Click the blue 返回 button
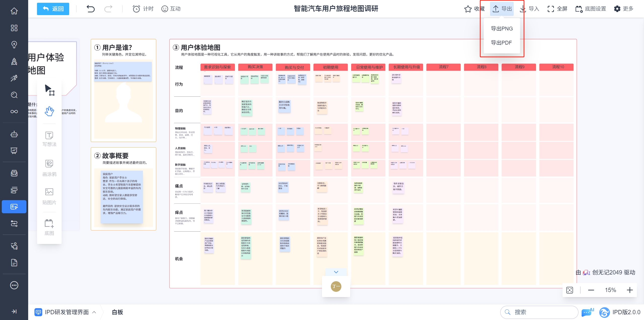The image size is (644, 320). pyautogui.click(x=53, y=9)
